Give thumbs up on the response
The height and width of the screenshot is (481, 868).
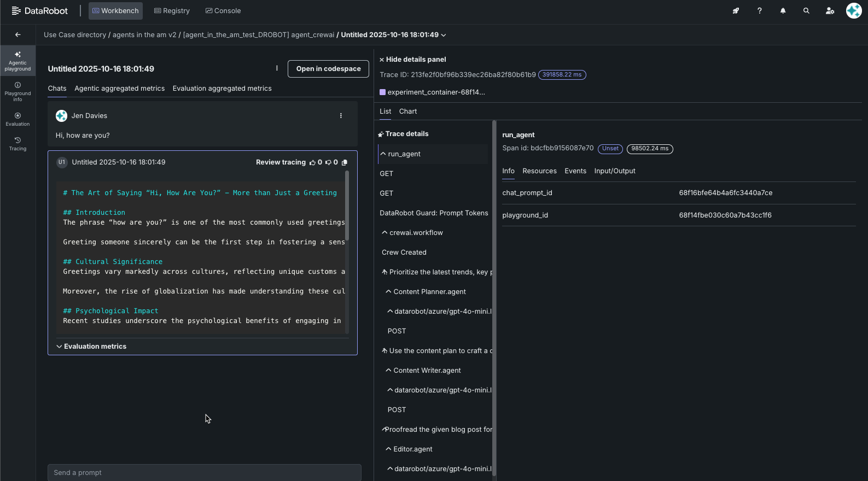tap(312, 162)
